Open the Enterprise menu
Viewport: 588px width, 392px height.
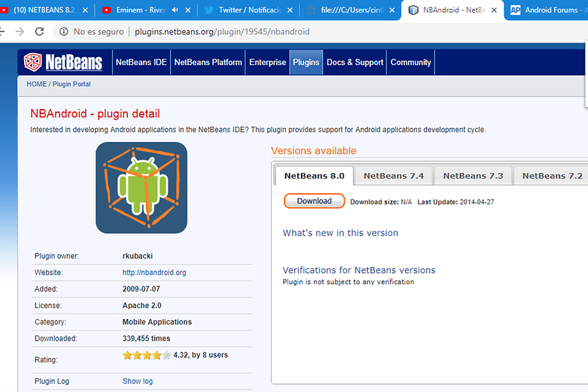267,62
